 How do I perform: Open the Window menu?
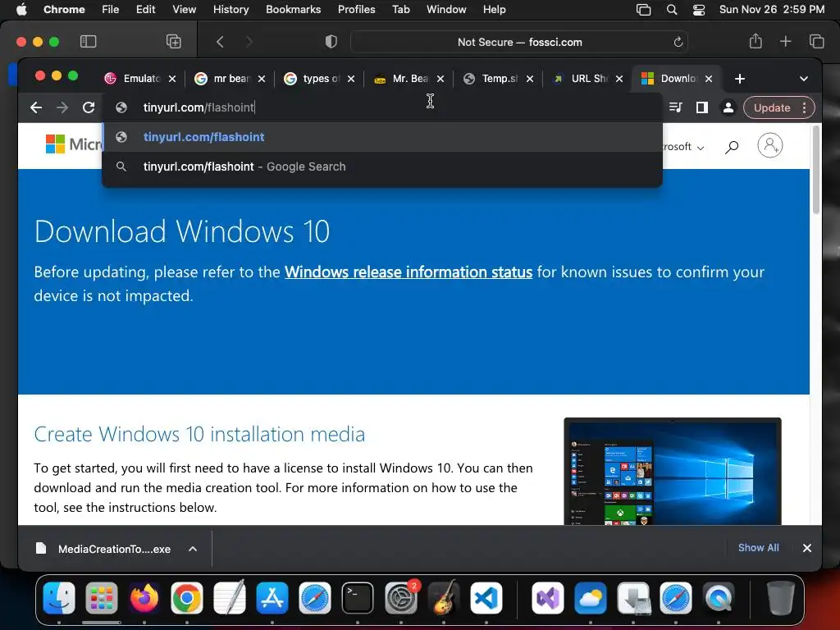tap(446, 9)
